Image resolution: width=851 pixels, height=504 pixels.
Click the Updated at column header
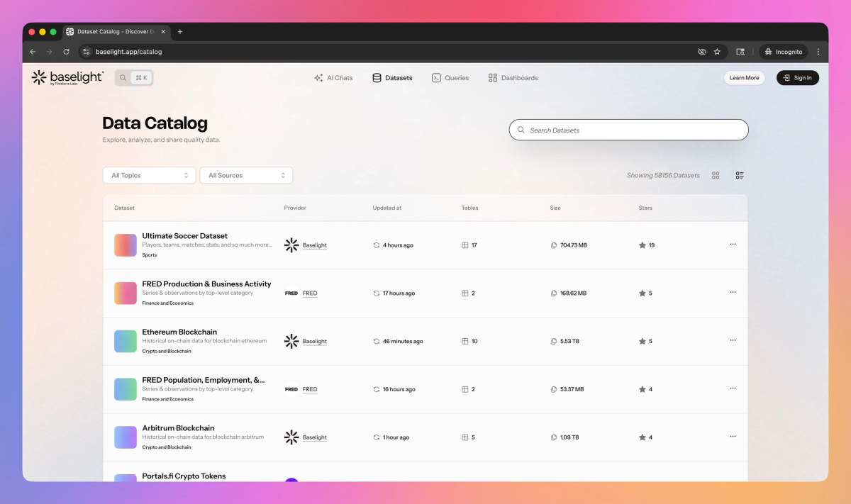[387, 208]
